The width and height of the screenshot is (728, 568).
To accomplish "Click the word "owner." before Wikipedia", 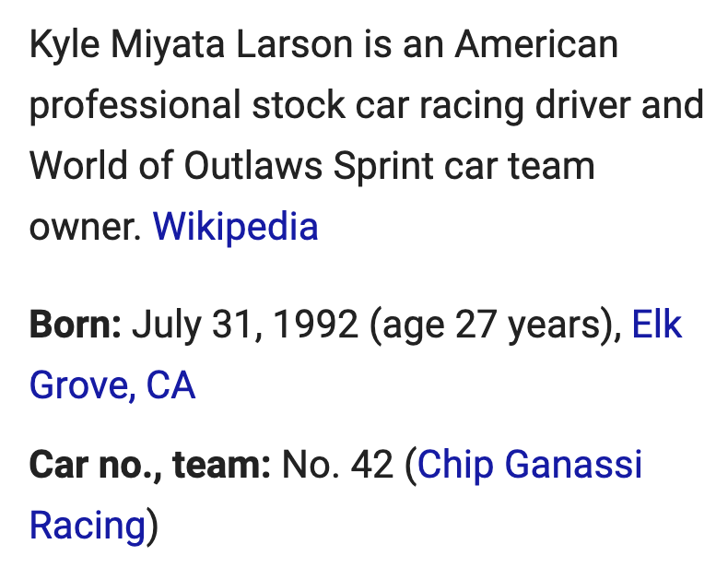I will pos(86,227).
